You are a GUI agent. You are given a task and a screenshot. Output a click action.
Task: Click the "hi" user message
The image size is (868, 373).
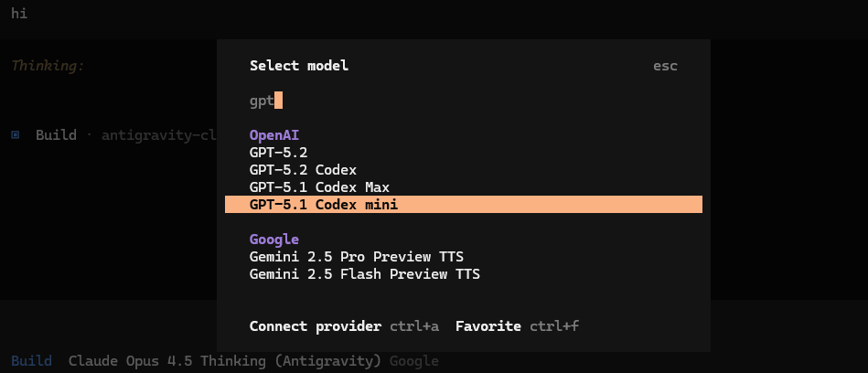coord(19,14)
